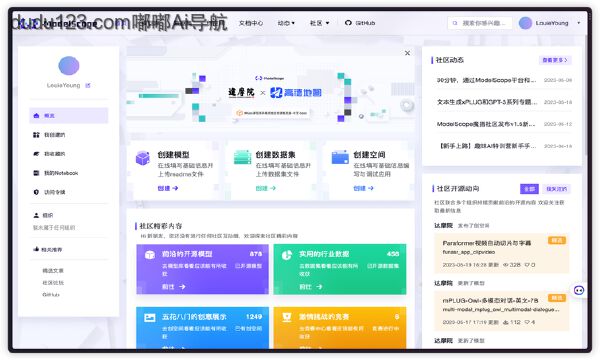
Task: Switch to the second filter beside 全部
Action: pos(556,189)
